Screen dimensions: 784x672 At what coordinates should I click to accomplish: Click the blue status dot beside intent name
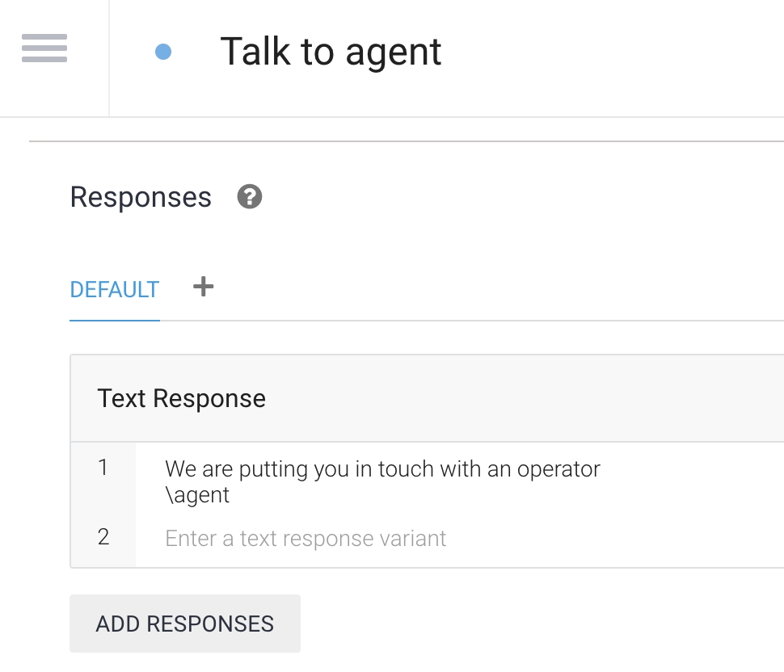pyautogui.click(x=163, y=52)
